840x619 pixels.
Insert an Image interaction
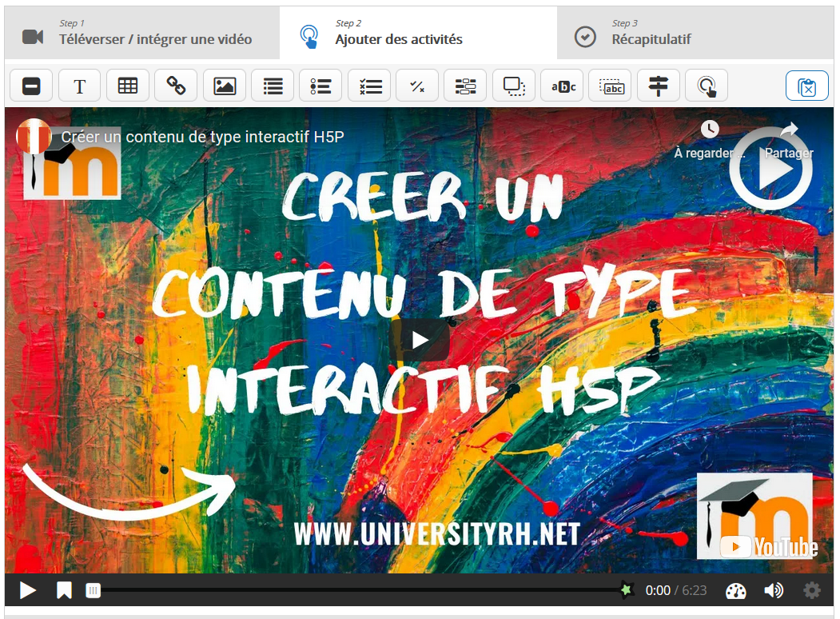(225, 86)
